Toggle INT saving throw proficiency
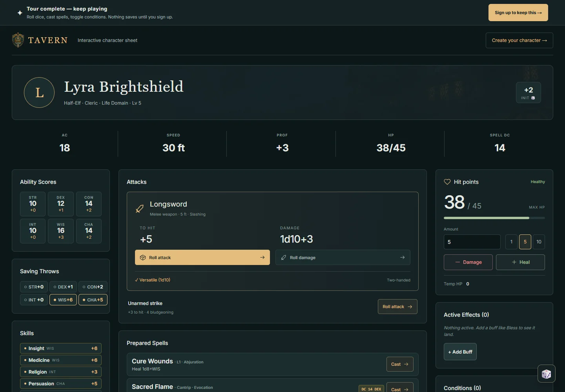565x392 pixels. coord(34,300)
